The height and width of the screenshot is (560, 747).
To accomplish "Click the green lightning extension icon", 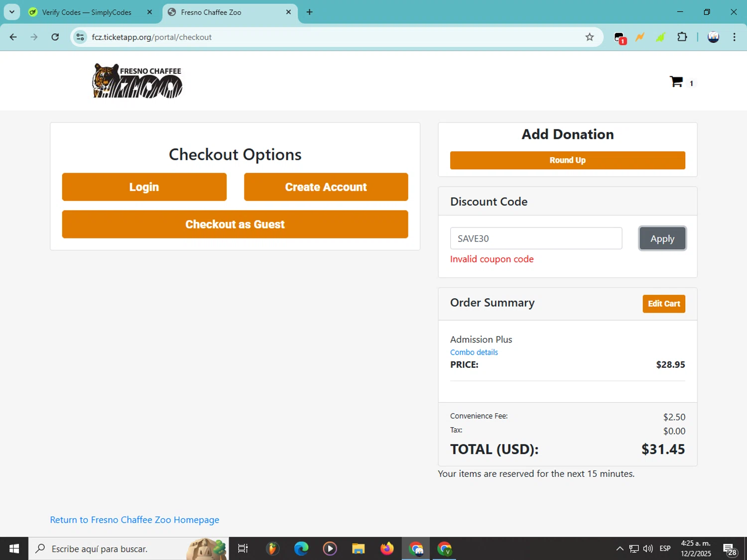I will click(x=661, y=37).
